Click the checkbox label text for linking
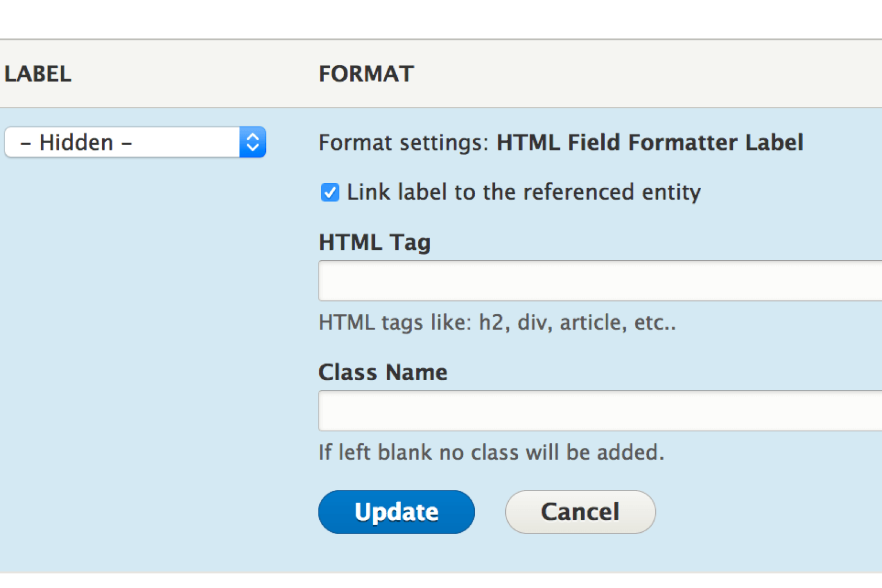Image resolution: width=882 pixels, height=588 pixels. coord(523,192)
